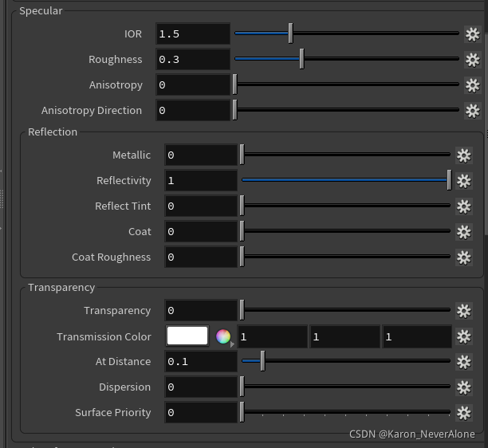This screenshot has height=448, width=488.
Task: Open the gear menu for At Distance
Action: tap(464, 362)
